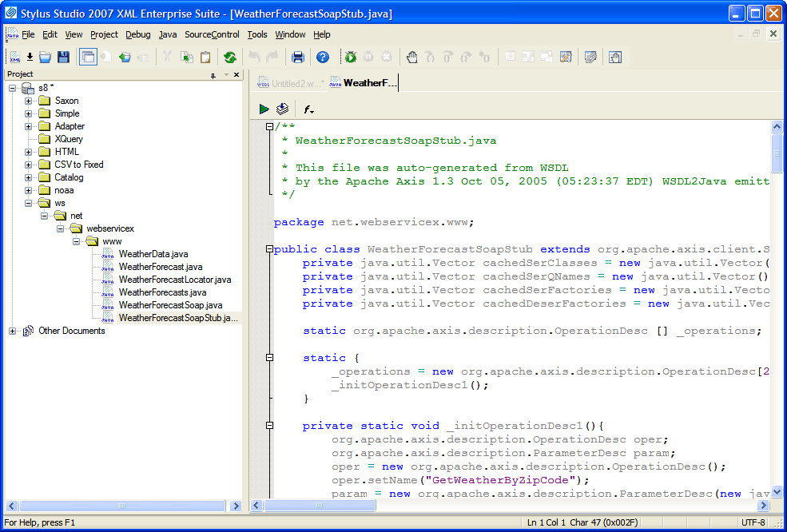Viewport: 787px width, 532px height.
Task: Collapse the s8 project root node
Action: (13, 88)
